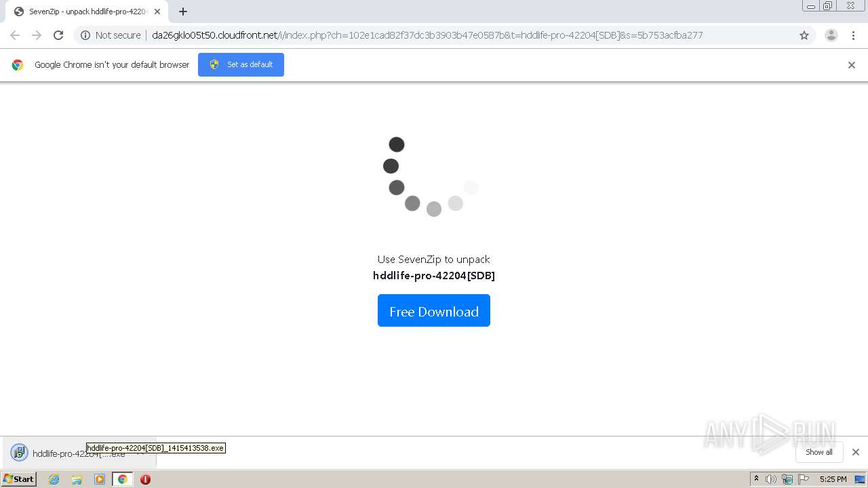Open Windows Explorer folder in the taskbar

pos(77,479)
